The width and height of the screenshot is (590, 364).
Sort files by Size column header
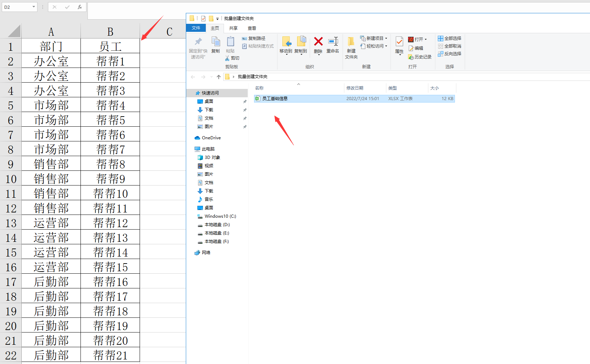click(442, 88)
